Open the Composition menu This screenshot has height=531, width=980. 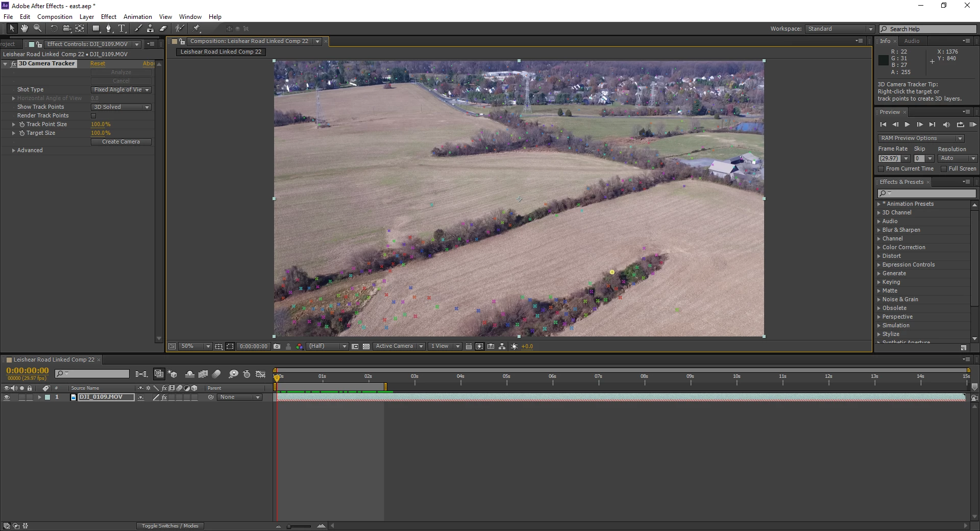pos(55,17)
